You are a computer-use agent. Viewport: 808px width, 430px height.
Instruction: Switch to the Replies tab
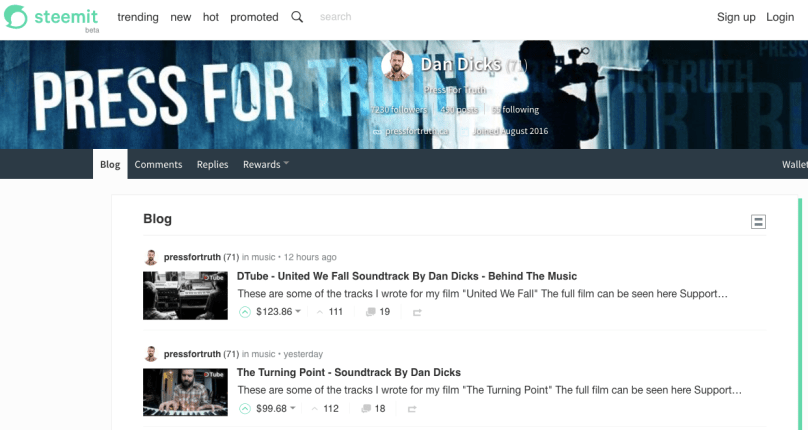(x=212, y=164)
